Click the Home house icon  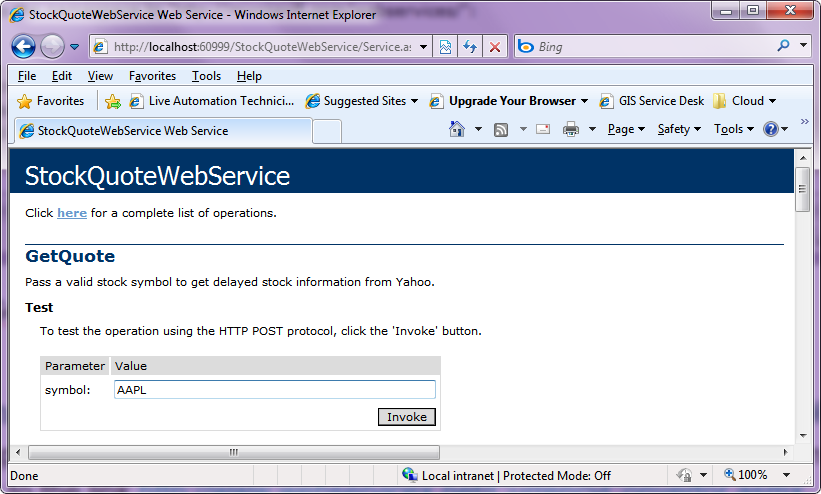tap(457, 129)
